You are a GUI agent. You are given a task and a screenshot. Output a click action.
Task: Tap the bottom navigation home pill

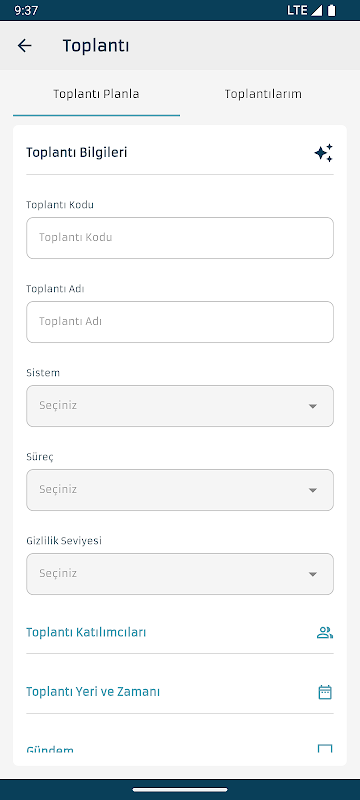click(180, 790)
